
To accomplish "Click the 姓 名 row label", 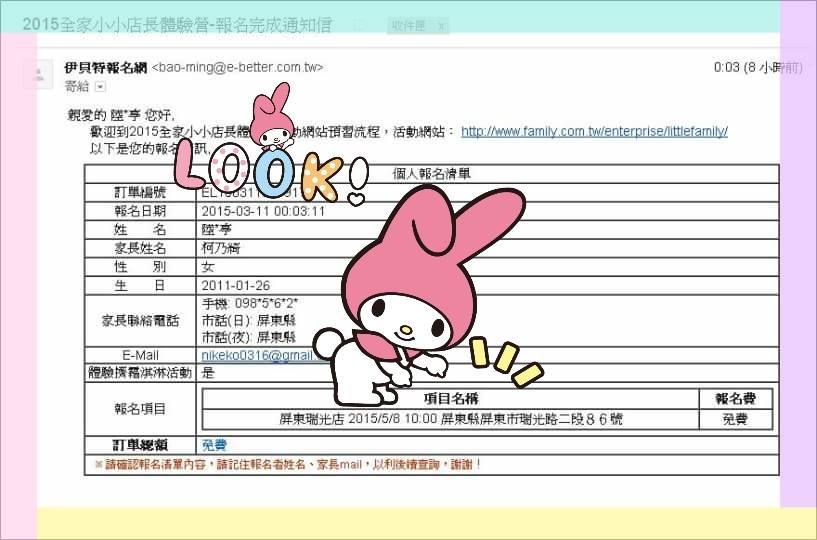I will tap(140, 230).
